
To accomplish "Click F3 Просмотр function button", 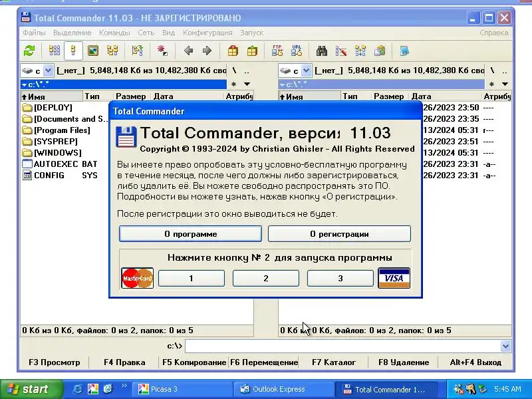I will (55, 362).
